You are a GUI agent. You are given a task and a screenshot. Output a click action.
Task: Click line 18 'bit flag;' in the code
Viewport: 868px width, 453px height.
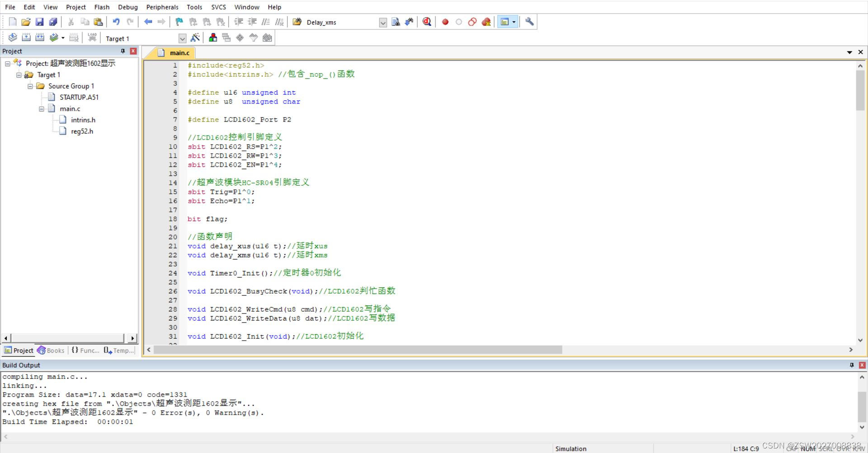pos(208,219)
